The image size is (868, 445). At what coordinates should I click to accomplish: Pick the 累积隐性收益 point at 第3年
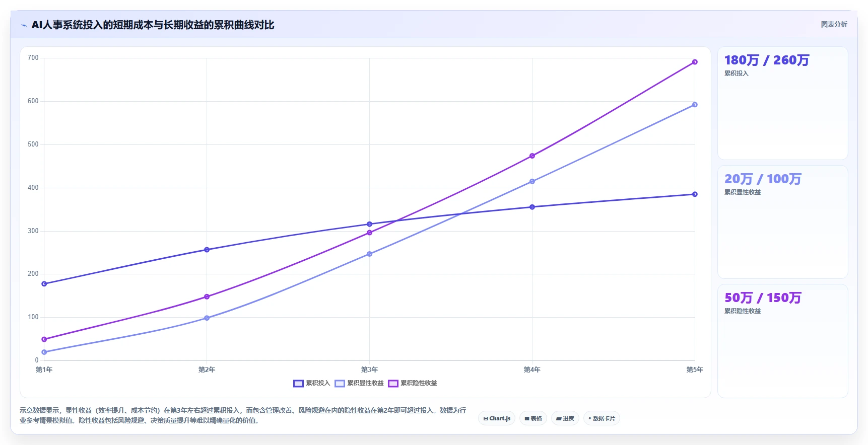370,233
